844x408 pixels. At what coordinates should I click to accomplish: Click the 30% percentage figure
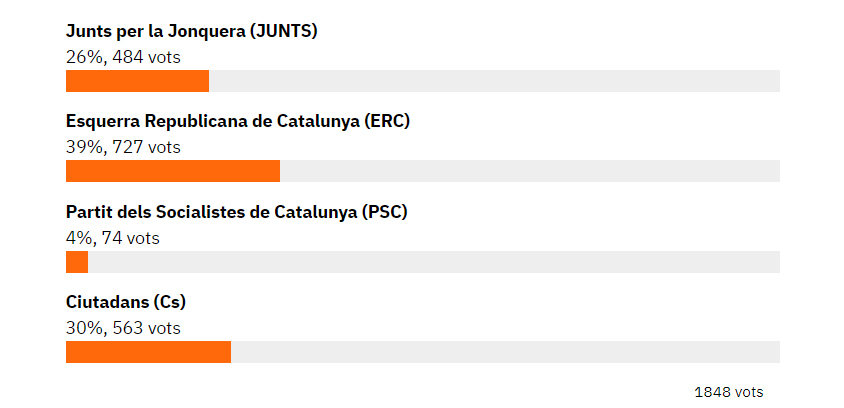coord(82,328)
